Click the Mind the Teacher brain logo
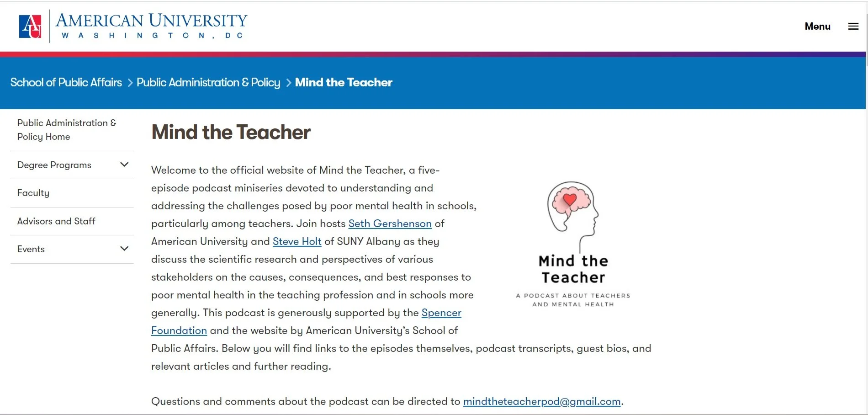868x415 pixels. coord(573,244)
